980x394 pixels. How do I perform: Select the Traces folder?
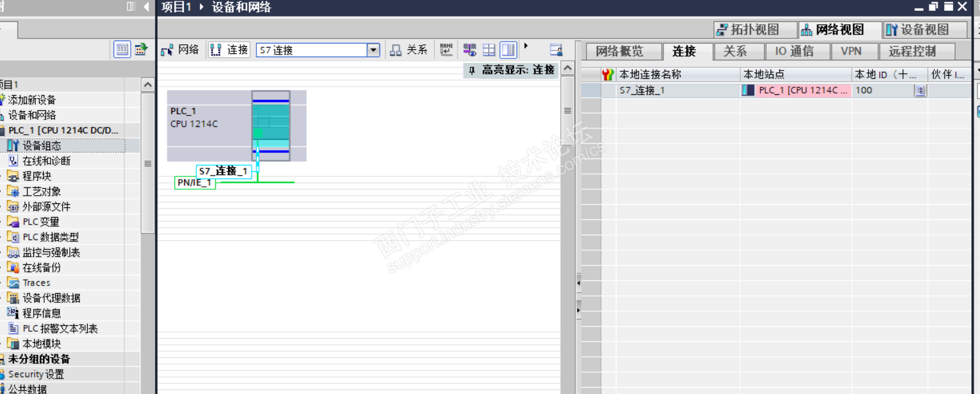[36, 283]
